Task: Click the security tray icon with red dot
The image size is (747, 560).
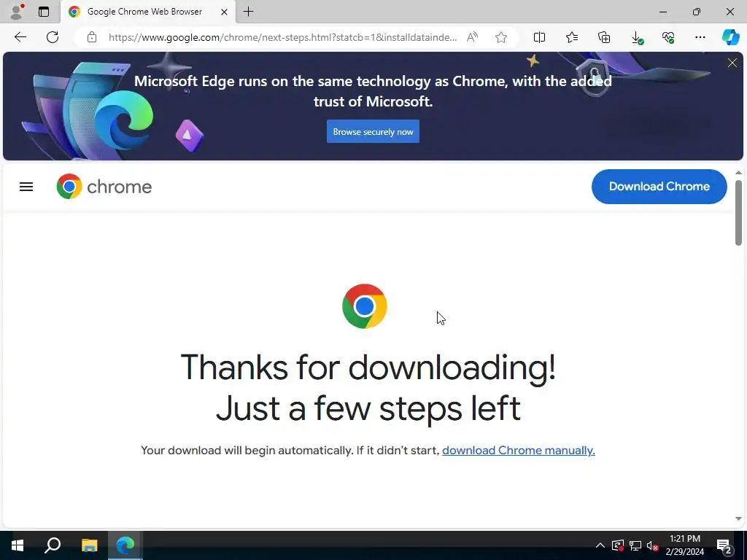Action: coord(617,545)
